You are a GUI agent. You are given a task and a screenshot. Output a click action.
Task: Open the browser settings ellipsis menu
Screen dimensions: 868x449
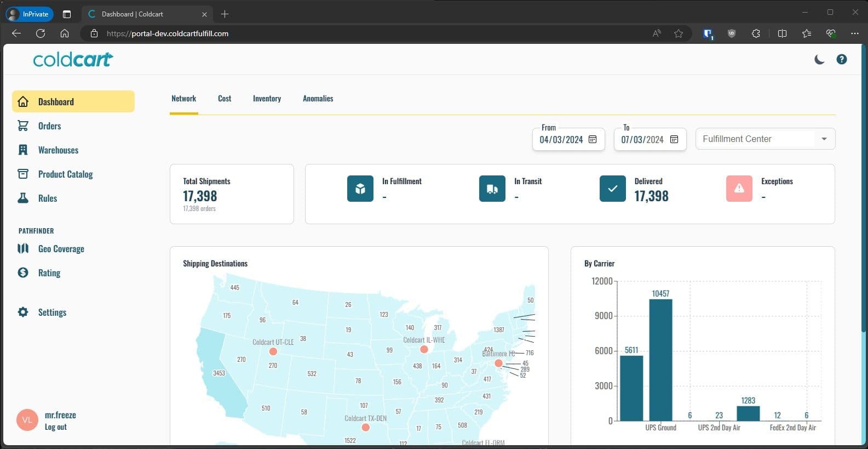pos(855,33)
